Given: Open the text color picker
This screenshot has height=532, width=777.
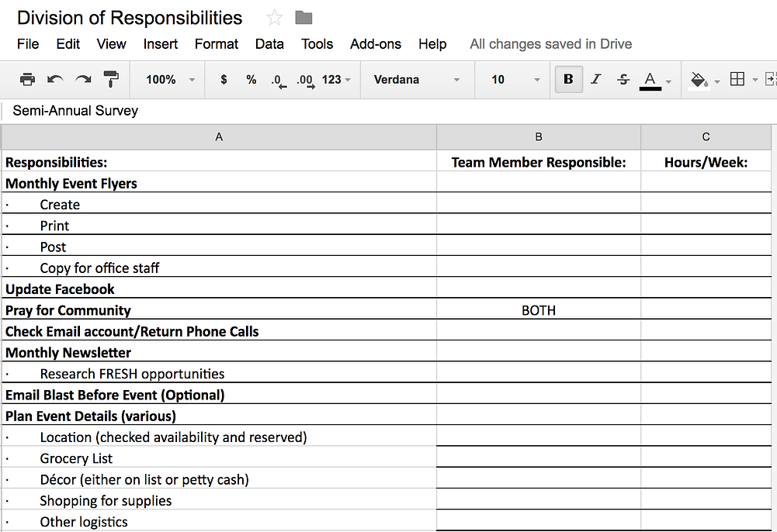Looking at the screenshot, I should tap(650, 79).
